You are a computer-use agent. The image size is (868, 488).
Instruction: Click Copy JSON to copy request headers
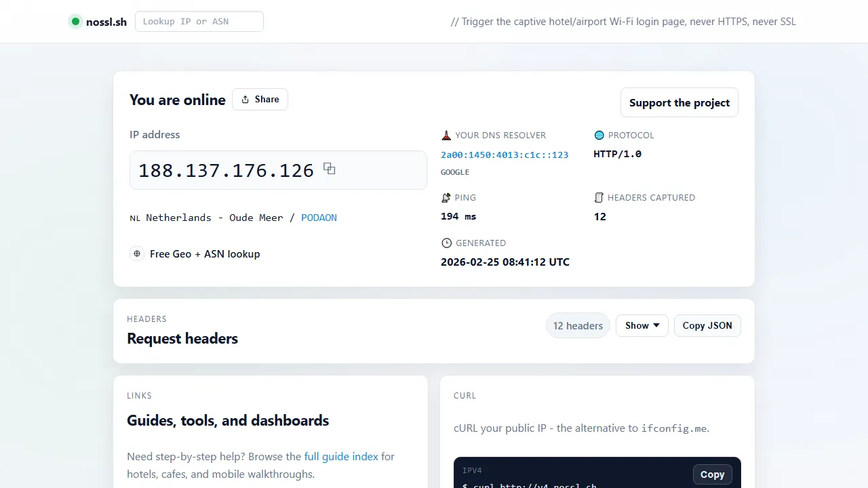pos(707,325)
